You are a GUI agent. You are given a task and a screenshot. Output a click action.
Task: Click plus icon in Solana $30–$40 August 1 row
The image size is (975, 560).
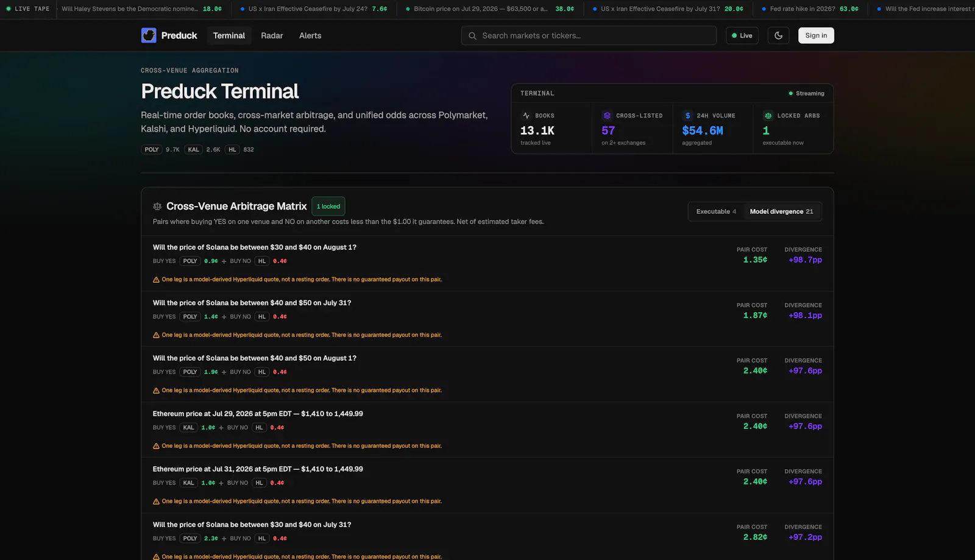(x=224, y=261)
